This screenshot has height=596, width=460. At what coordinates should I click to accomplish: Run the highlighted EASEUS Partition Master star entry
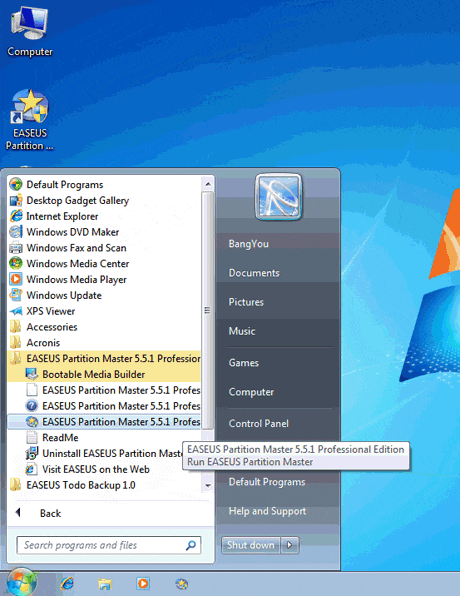[105, 422]
